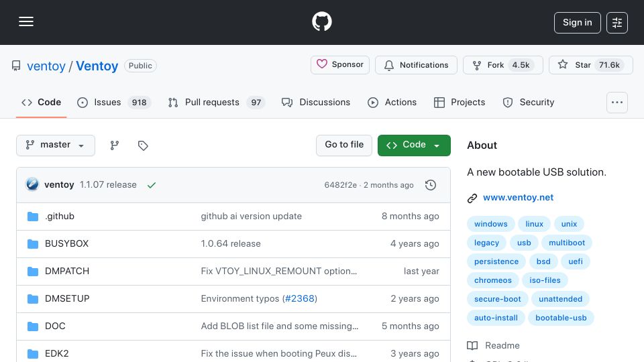644x362 pixels.
Task: Click Go to file button
Action: pyautogui.click(x=343, y=145)
